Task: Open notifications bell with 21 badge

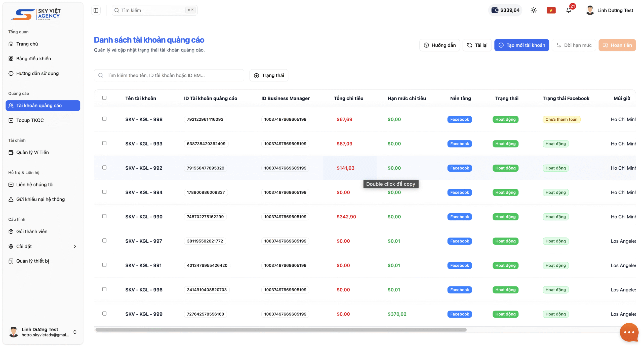Action: click(569, 10)
